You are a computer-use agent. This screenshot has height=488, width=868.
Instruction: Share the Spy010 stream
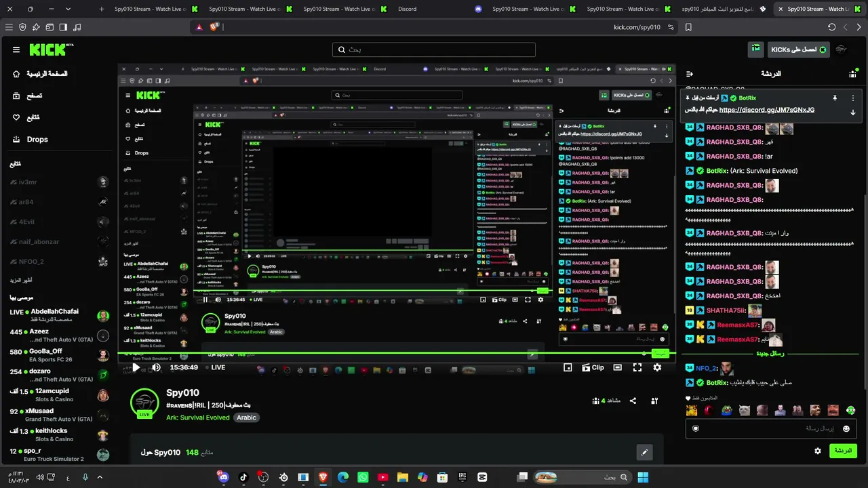tap(633, 401)
